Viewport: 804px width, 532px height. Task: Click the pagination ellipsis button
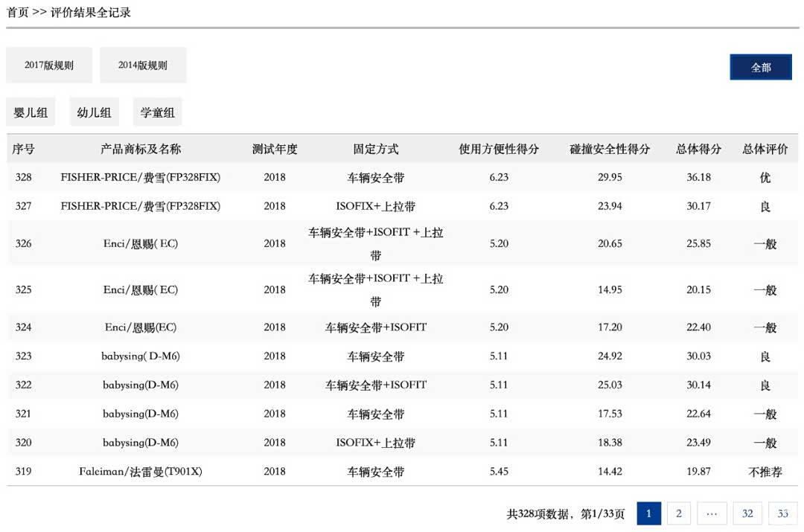pos(712,513)
